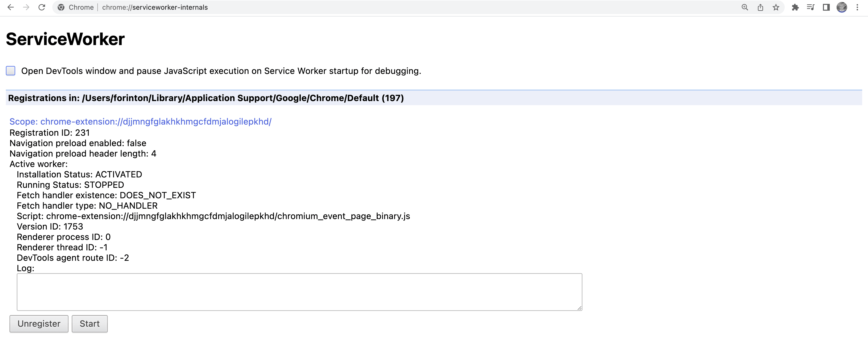Enable DevTools pause on Service Worker startup

point(10,70)
